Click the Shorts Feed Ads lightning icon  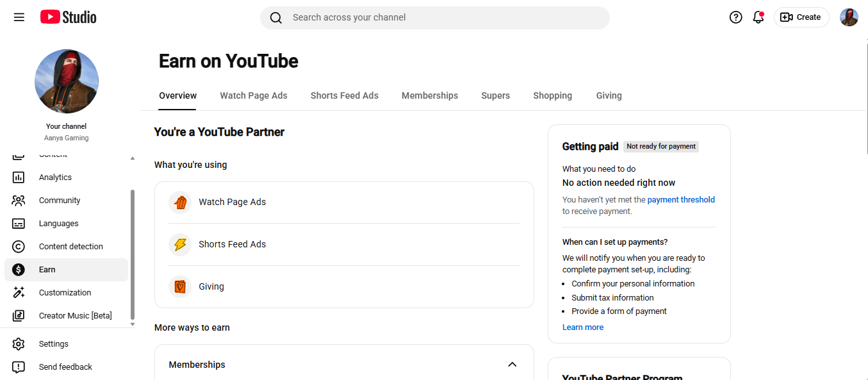click(180, 245)
